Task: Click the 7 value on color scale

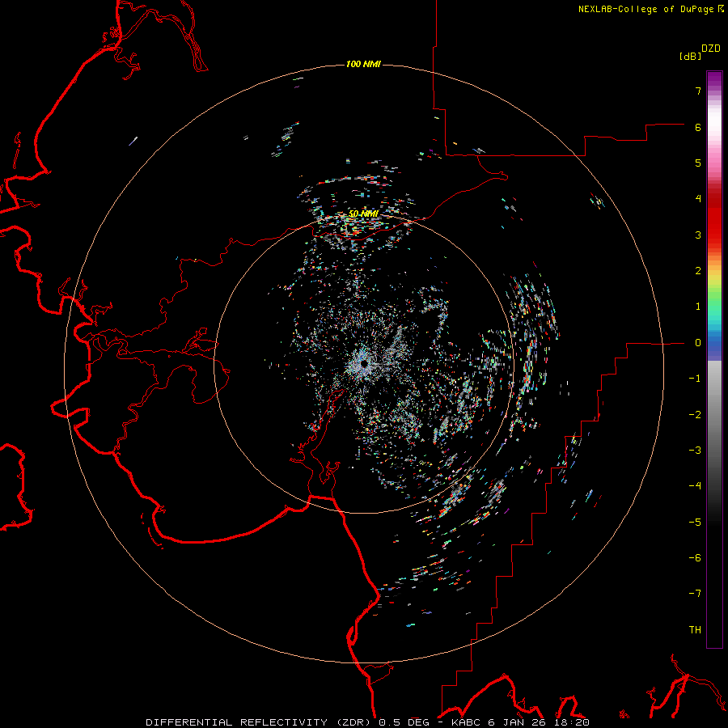Action: tap(698, 91)
